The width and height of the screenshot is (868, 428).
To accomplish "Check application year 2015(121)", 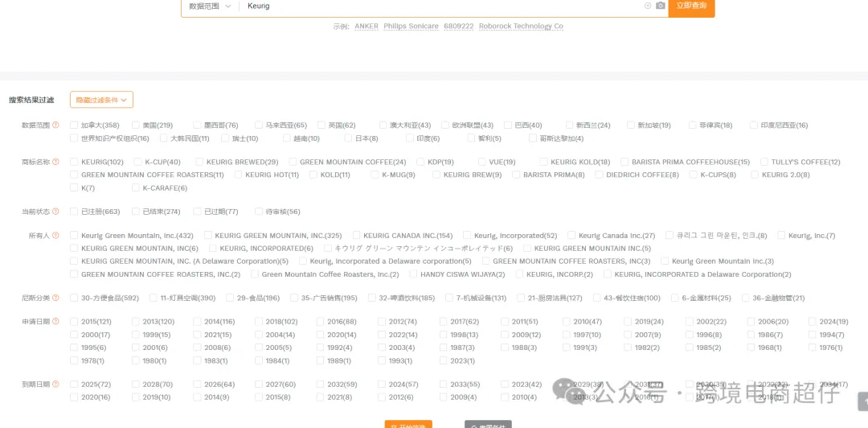I will tap(74, 322).
